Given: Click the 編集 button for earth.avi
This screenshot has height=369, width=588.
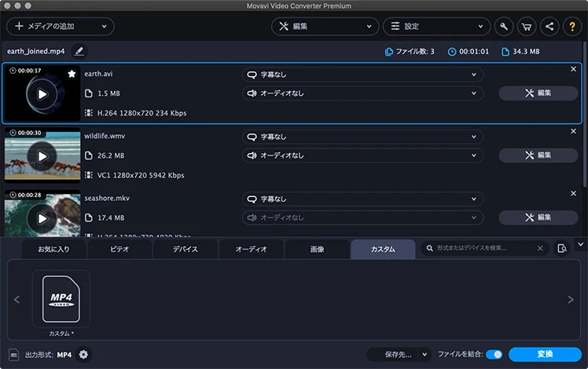Looking at the screenshot, I should pyautogui.click(x=538, y=93).
